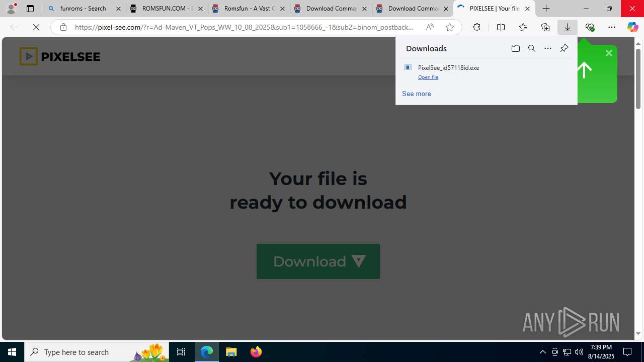Open the browser profile icon
Screen dimensions: 644x362
(11, 9)
